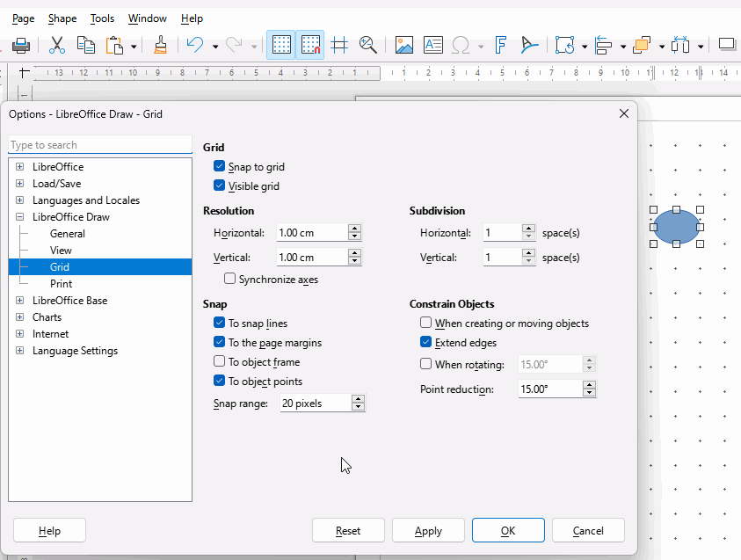Click the Reset button

click(348, 530)
